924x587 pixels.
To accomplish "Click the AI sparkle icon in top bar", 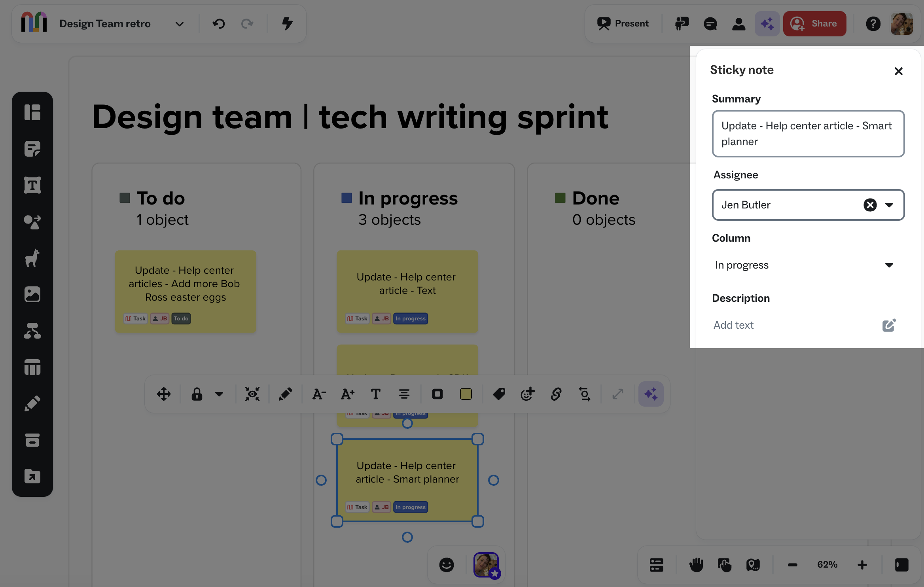I will (x=767, y=24).
